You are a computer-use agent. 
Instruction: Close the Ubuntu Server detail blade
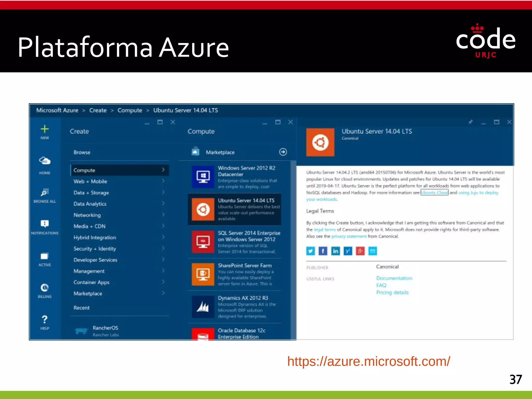(509, 122)
